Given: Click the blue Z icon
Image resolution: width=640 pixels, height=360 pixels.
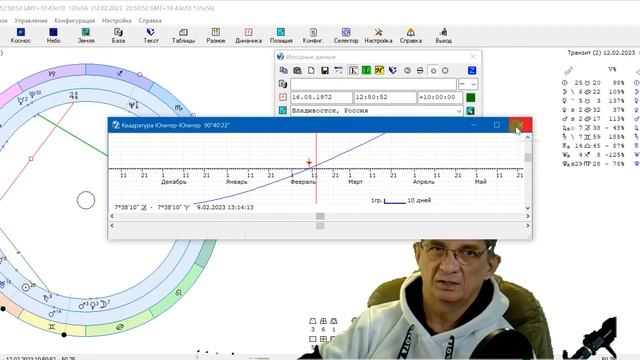Looking at the screenshot, I should tap(472, 71).
